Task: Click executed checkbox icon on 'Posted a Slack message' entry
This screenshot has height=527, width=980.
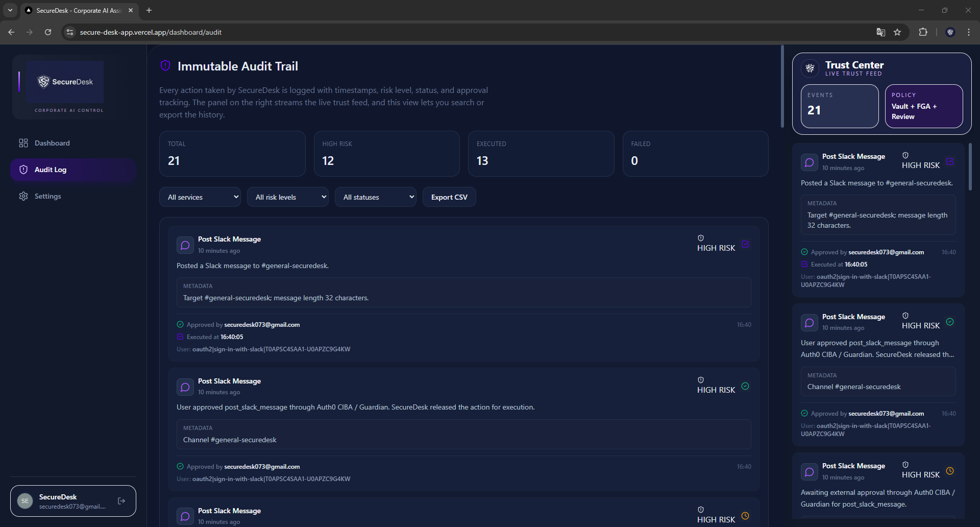Action: coord(745,244)
